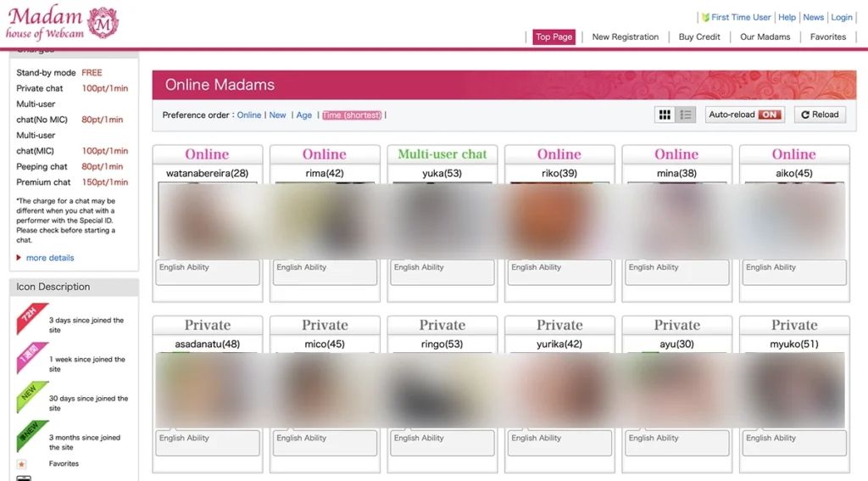Open myuko(51) private thumbnail
Viewport: 868px width, 481px height.
point(794,390)
